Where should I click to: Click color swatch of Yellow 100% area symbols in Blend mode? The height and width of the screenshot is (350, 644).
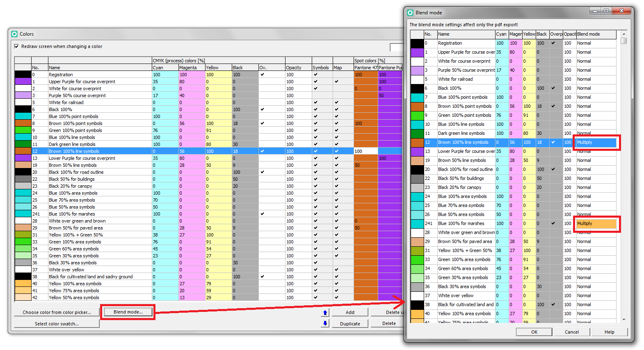pyautogui.click(x=417, y=314)
